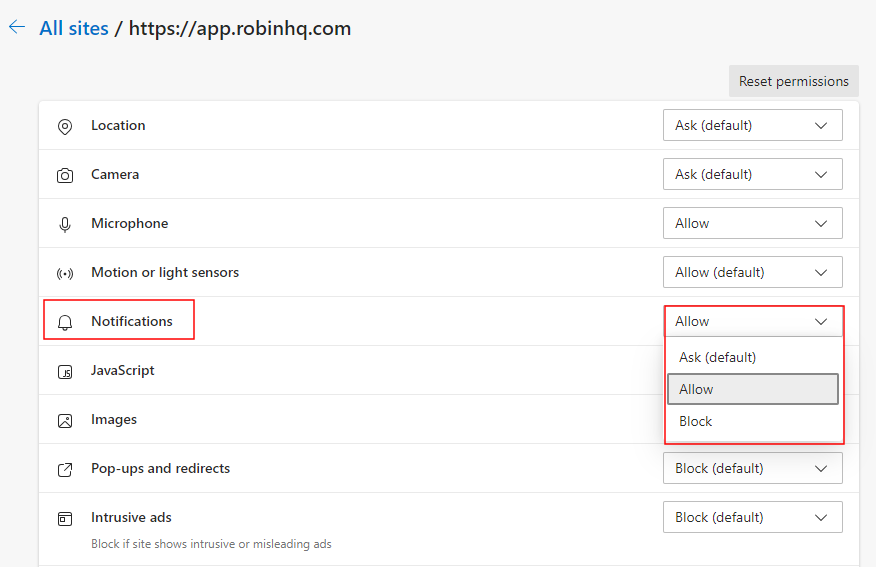Select Ask (default) in Notifications list
876x567 pixels.
tap(717, 357)
